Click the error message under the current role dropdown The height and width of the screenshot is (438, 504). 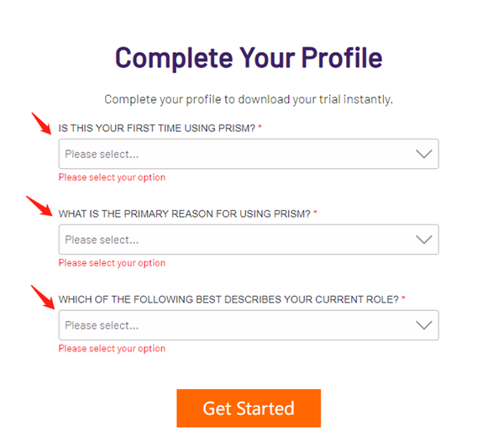coord(112,349)
